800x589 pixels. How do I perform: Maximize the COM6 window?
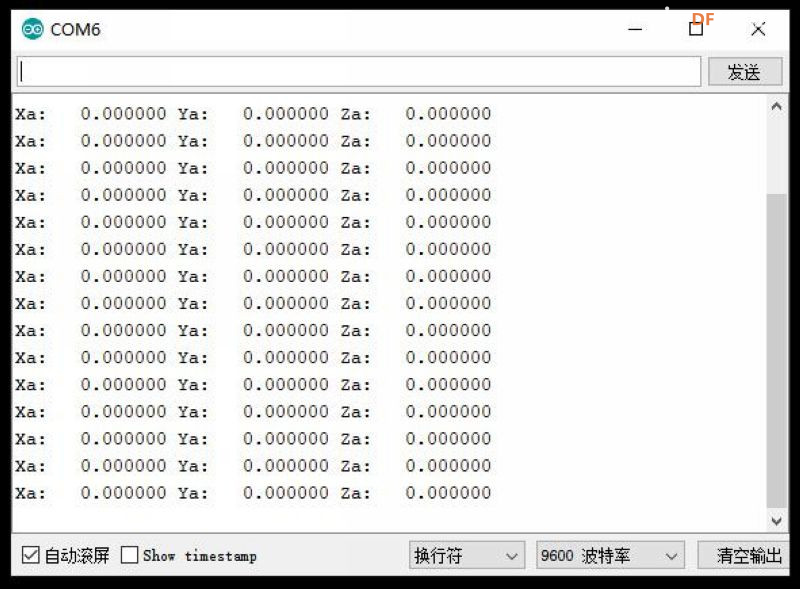click(x=696, y=29)
